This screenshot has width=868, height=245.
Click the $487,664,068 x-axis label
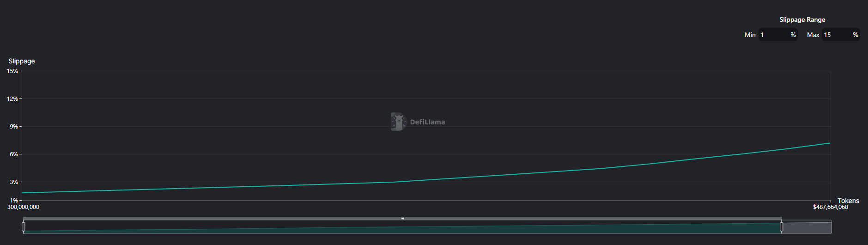(830, 207)
